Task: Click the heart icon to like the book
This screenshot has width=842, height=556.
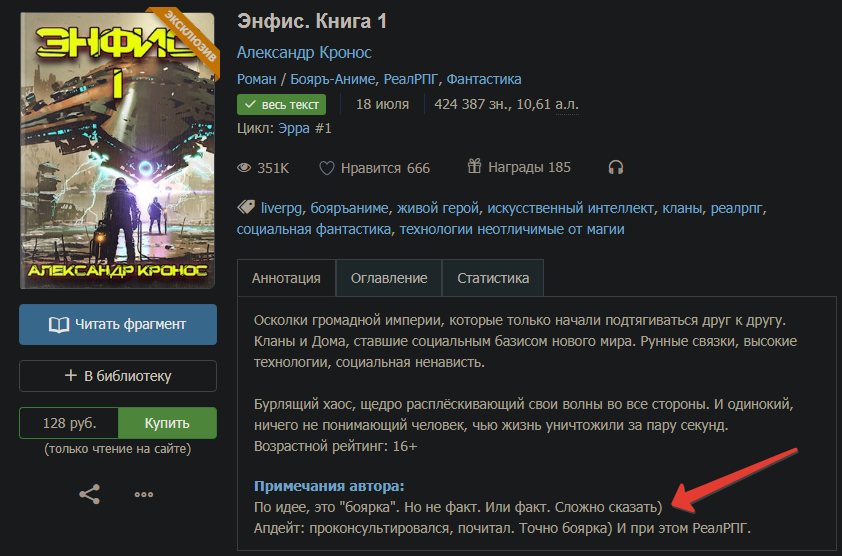Action: [x=326, y=168]
